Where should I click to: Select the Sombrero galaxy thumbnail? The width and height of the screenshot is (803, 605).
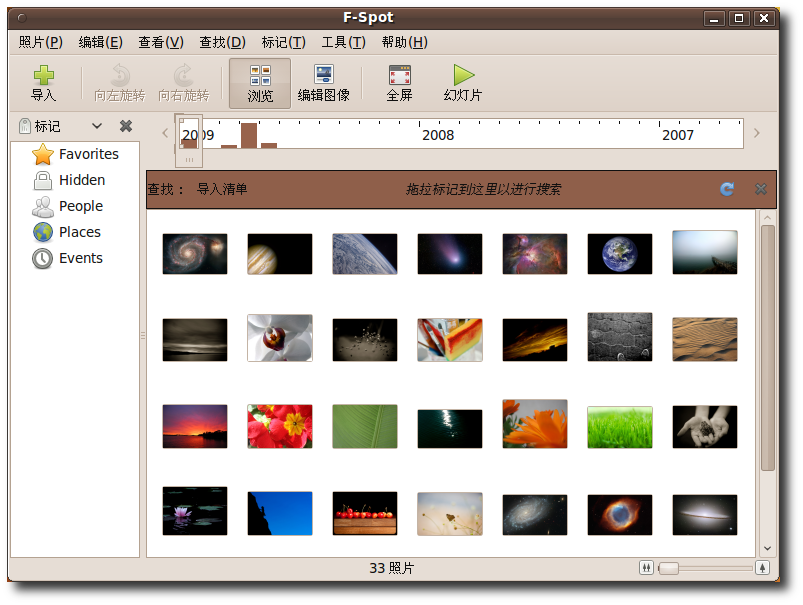pyautogui.click(x=705, y=515)
